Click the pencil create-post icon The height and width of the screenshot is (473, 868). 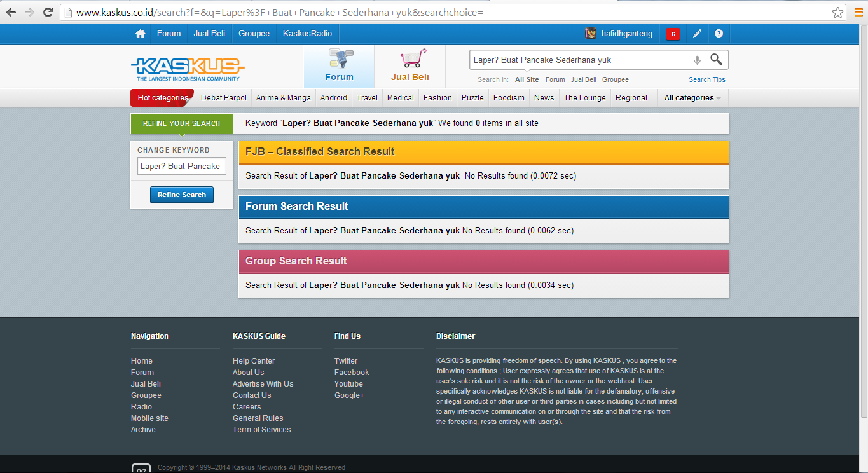pyautogui.click(x=698, y=34)
